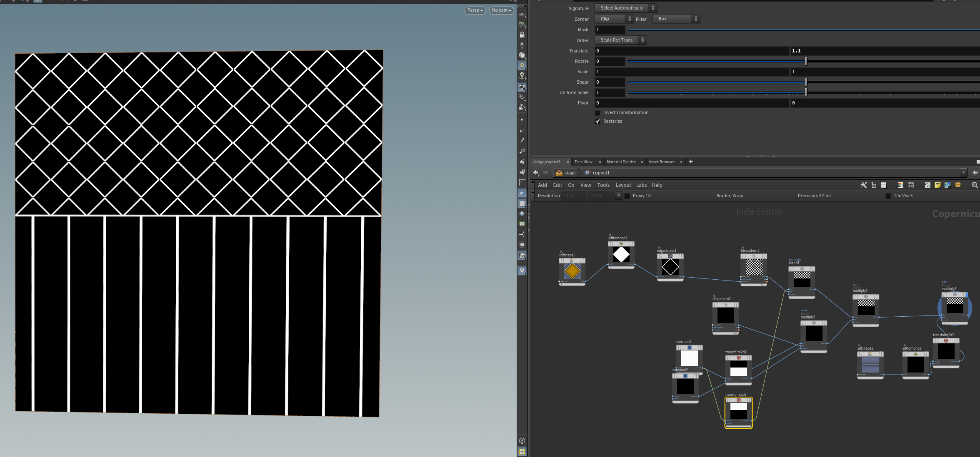Screen dimensions: 980x457
Task: Click the plus icon to add a new tab
Action: click(691, 161)
